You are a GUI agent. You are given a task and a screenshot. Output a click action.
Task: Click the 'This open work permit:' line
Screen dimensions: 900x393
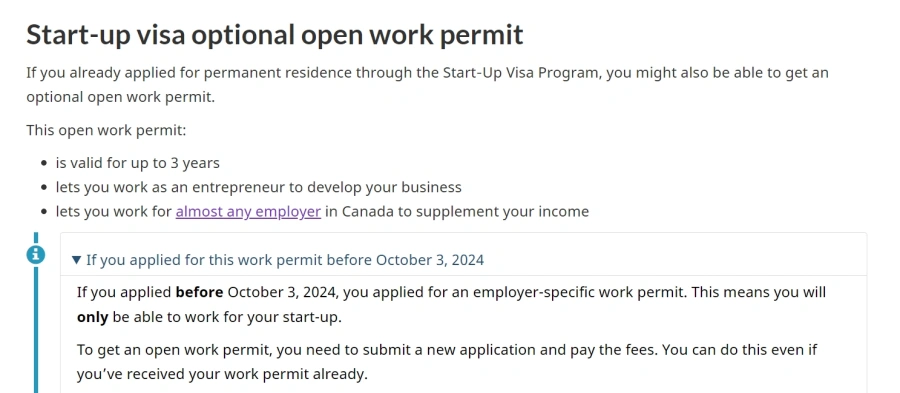pyautogui.click(x=106, y=130)
